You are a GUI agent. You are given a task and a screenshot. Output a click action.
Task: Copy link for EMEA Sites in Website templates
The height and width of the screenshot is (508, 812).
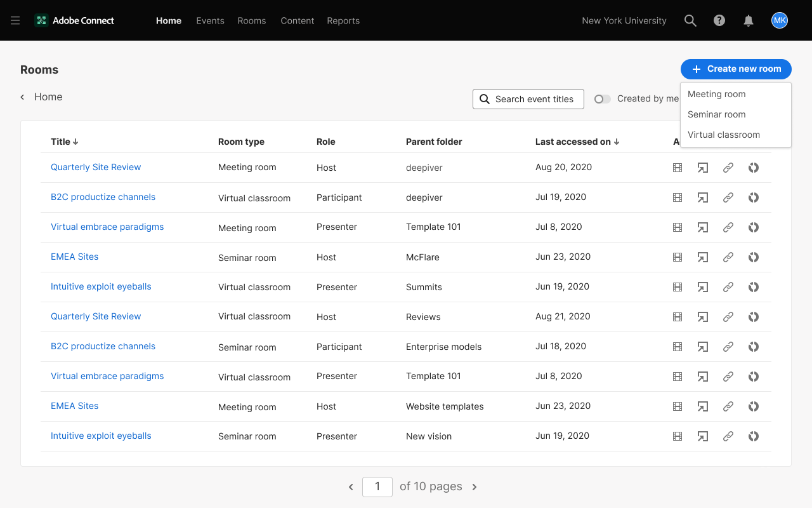[x=728, y=406]
